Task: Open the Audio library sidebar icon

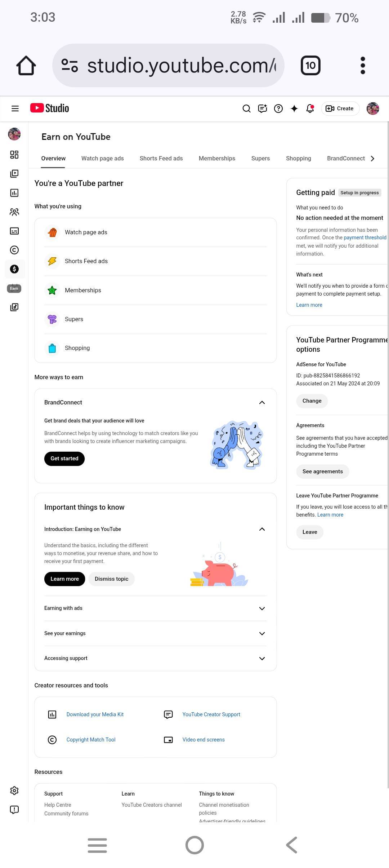Action: click(14, 307)
